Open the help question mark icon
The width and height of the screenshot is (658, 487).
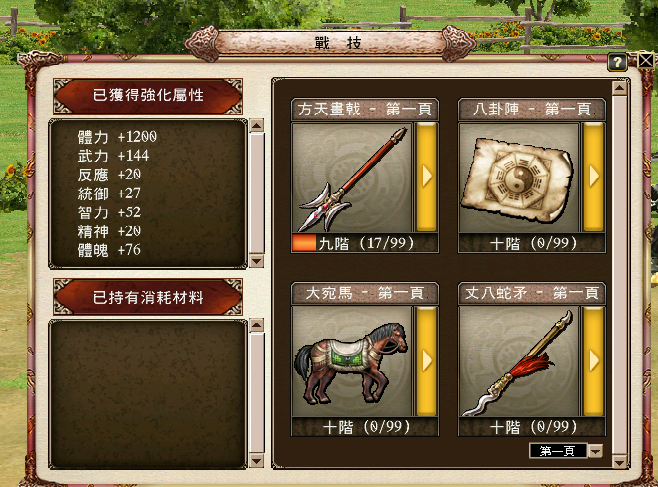(x=617, y=63)
